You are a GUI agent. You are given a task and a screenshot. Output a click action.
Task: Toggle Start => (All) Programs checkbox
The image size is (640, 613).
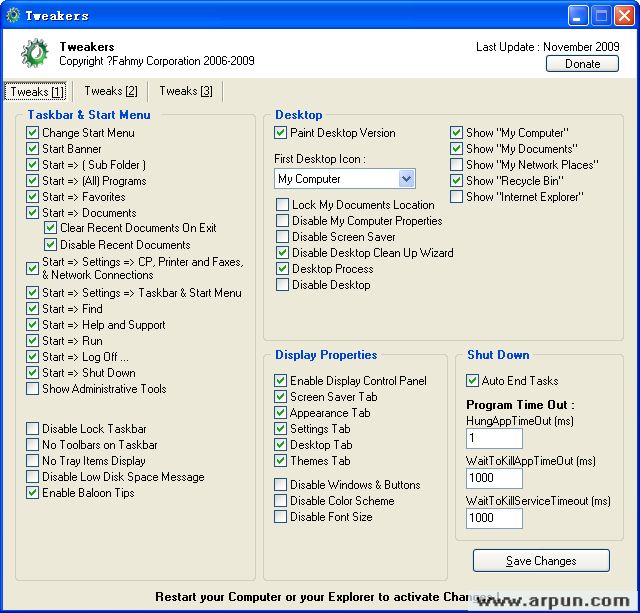32,180
